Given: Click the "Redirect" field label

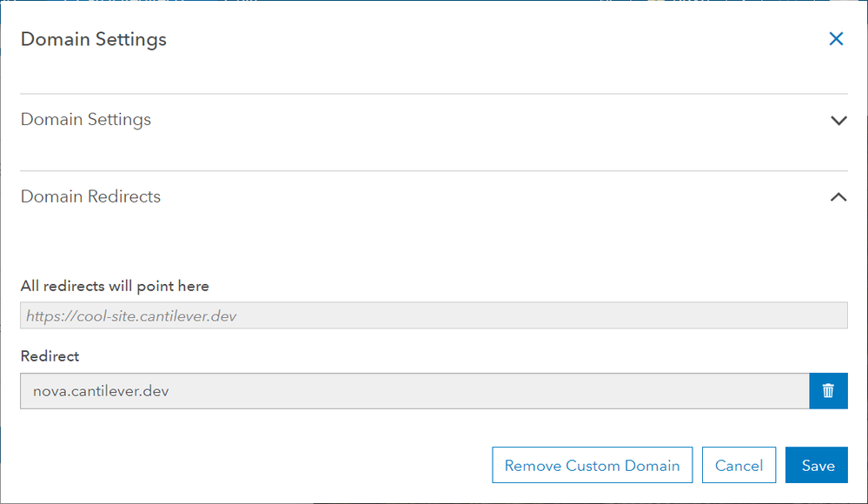Looking at the screenshot, I should [50, 356].
